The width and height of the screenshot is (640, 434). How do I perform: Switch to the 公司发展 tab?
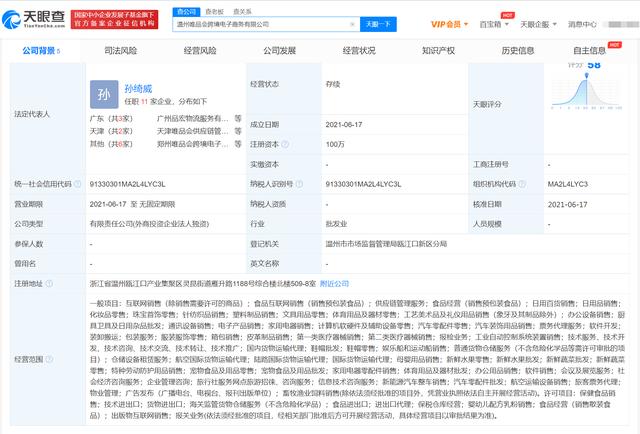tap(279, 51)
